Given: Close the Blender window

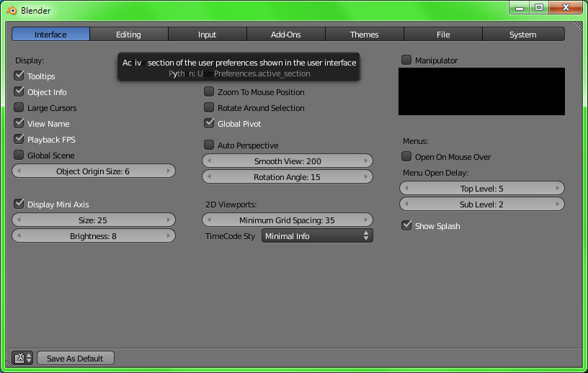Looking at the screenshot, I should coord(566,7).
